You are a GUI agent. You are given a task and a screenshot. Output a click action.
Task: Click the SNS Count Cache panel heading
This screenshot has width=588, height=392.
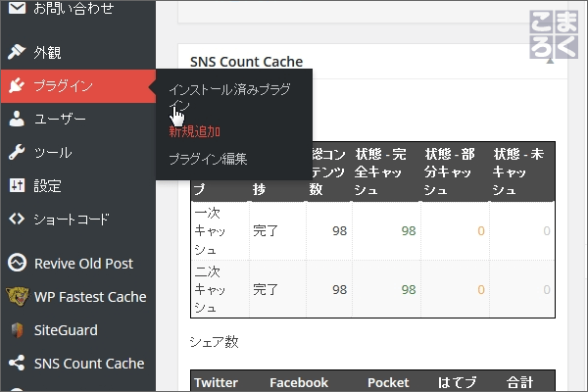(x=246, y=62)
